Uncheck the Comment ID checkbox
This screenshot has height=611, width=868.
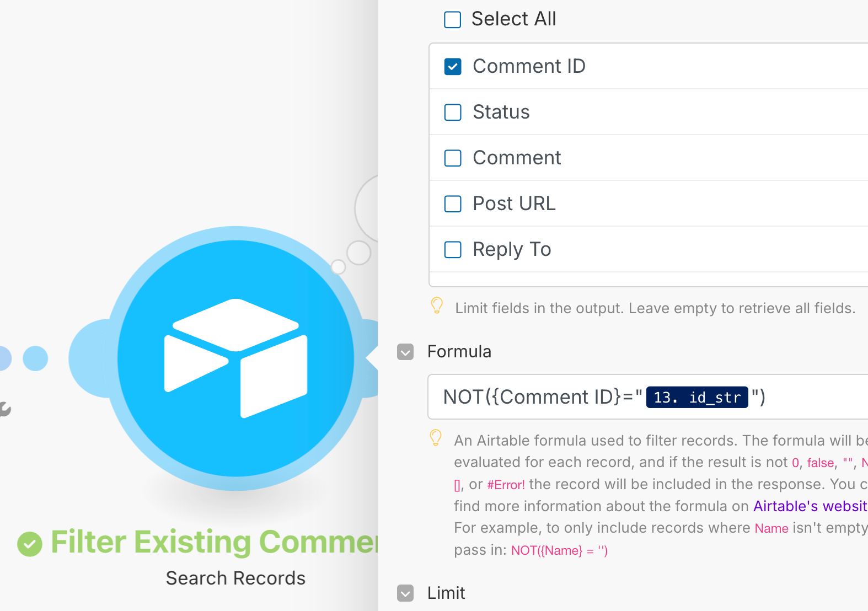click(453, 67)
